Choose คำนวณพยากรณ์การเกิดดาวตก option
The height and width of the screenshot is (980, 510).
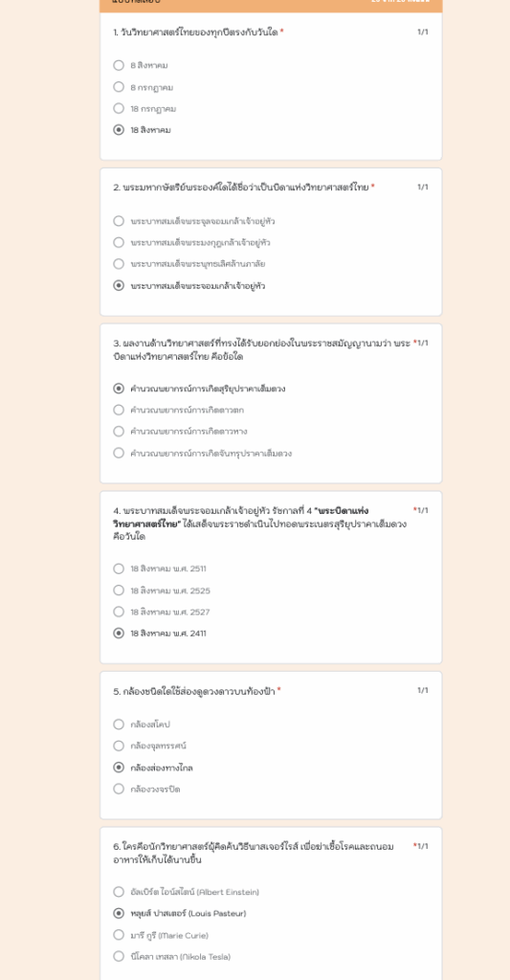119,410
